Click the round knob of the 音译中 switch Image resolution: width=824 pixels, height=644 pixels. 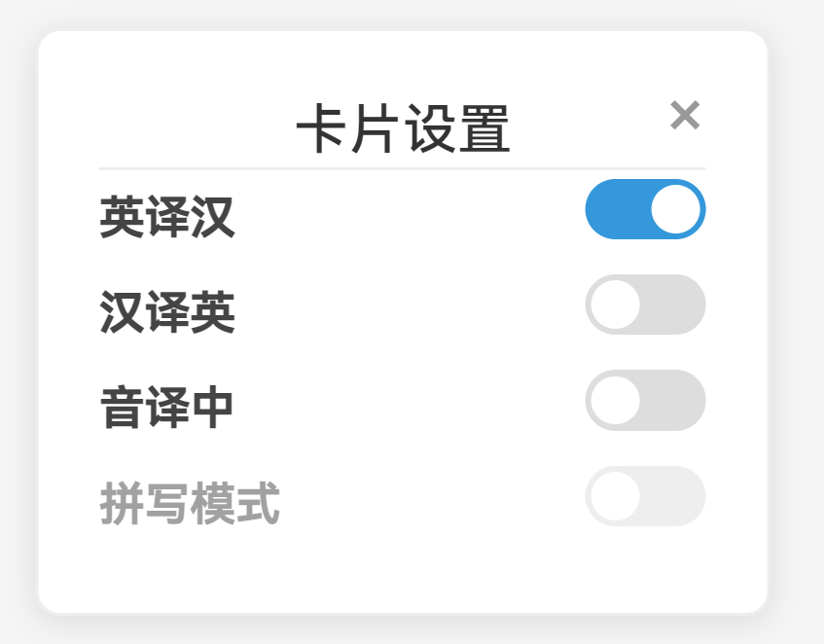click(x=616, y=400)
